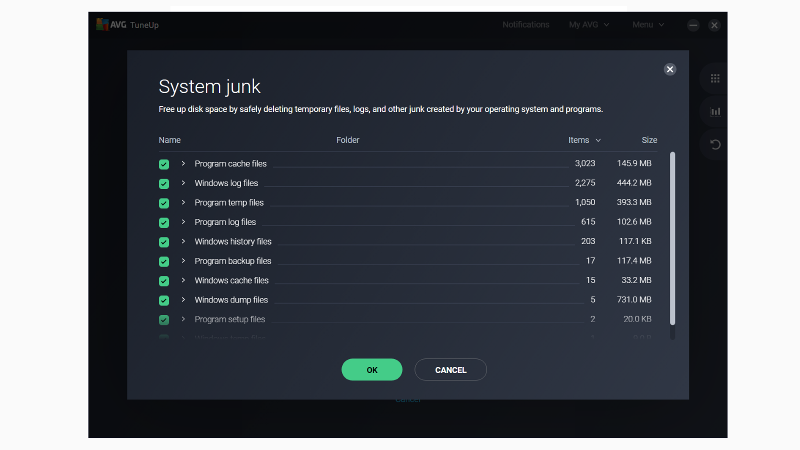
Task: Click the 444.2 MB size value
Action: click(634, 183)
